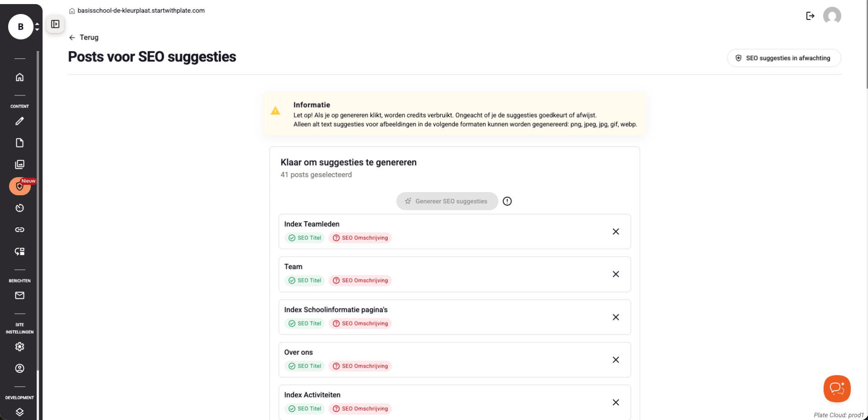The height and width of the screenshot is (420, 868).
Task: Click SEO Titel tag of Index Teamleden
Action: coord(305,238)
